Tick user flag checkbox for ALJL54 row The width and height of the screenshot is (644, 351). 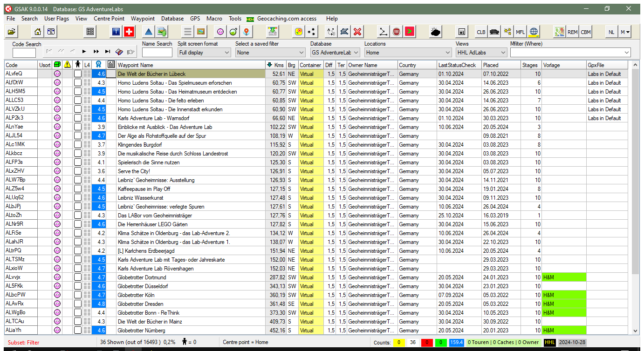tap(77, 135)
